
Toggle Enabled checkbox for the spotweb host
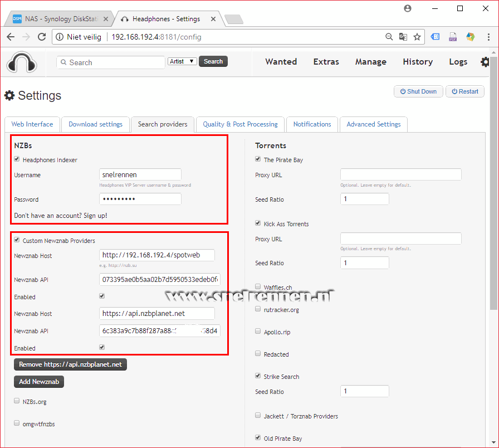tap(102, 296)
